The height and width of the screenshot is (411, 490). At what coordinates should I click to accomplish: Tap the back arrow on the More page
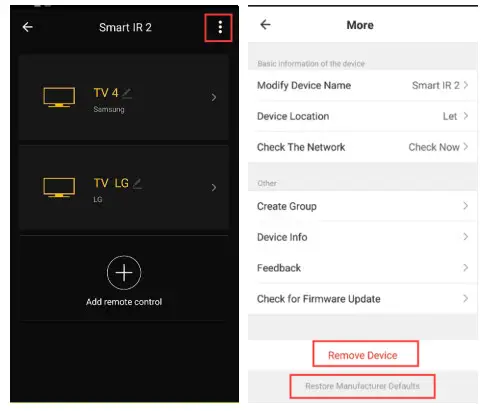pos(265,25)
